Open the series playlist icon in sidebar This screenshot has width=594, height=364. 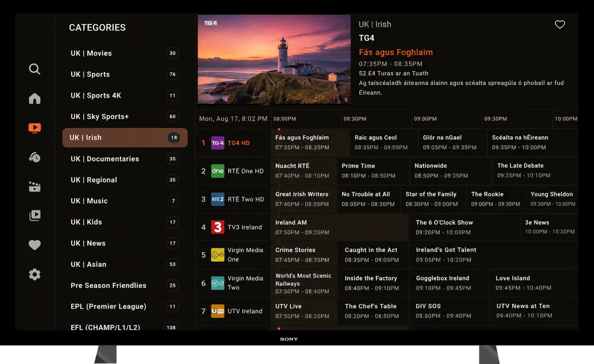(35, 216)
